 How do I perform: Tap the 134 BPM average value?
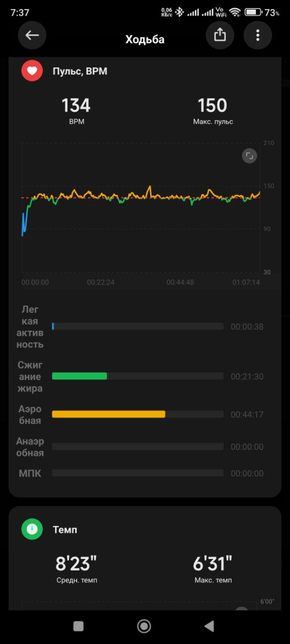76,106
